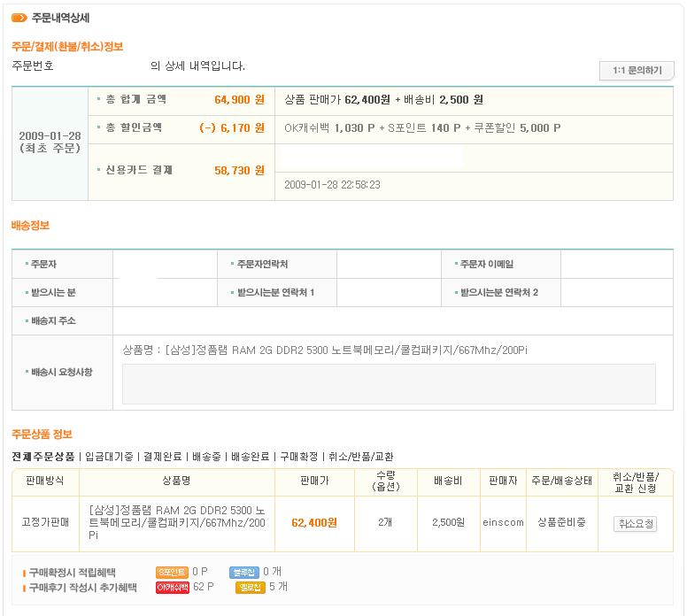
Task: Switch to 배송완료 filter tab
Action: (x=250, y=457)
